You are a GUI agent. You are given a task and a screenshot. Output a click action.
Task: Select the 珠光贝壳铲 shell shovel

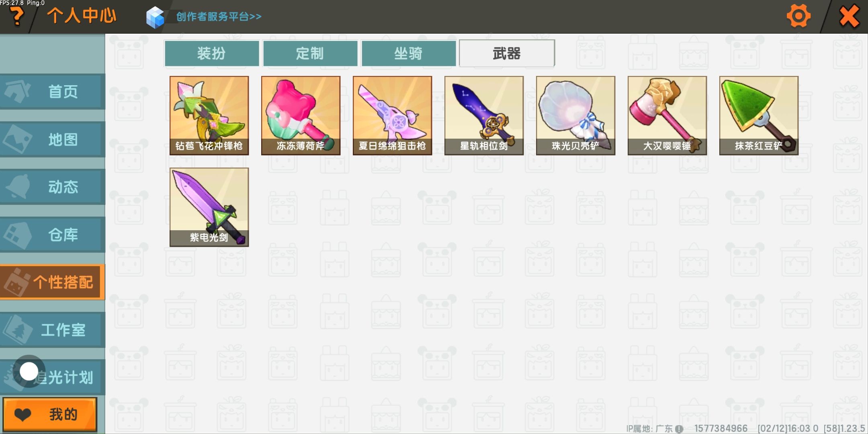tap(575, 115)
